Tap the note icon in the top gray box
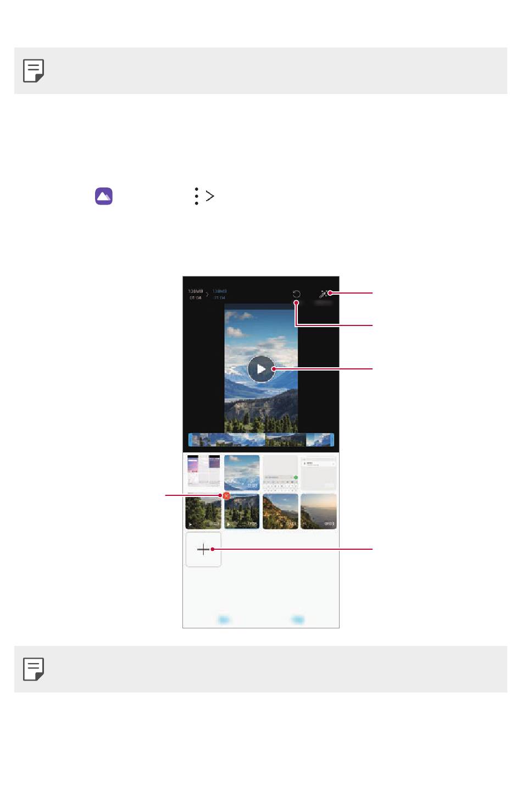This screenshot has width=522, height=812. point(34,70)
